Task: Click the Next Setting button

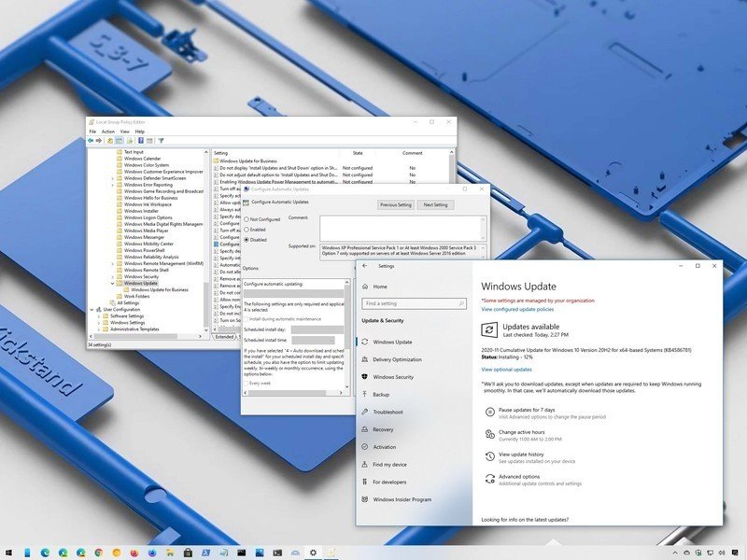Action: tap(435, 204)
